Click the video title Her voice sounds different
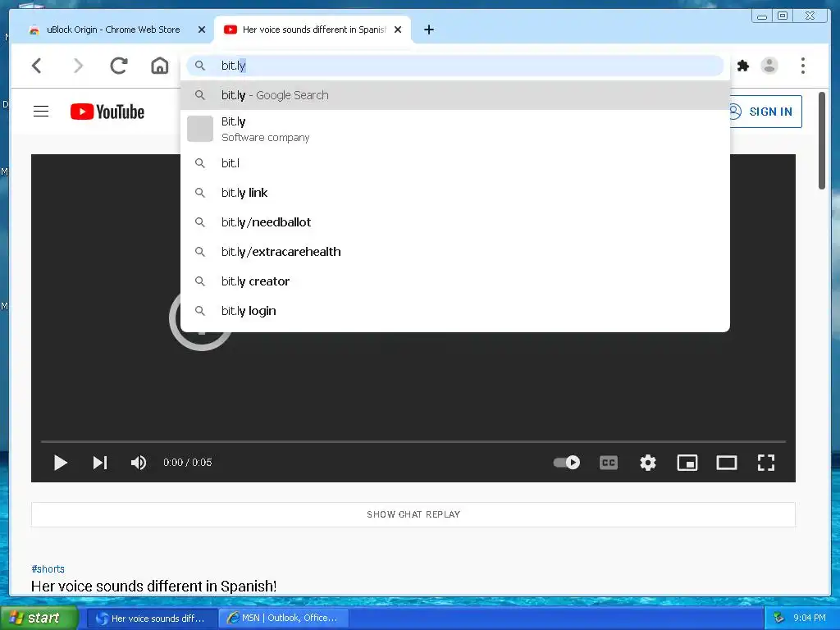 coord(153,586)
